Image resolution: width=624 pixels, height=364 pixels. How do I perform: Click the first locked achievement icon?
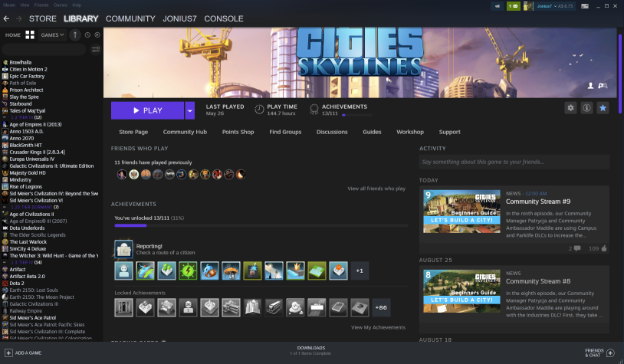tap(123, 307)
